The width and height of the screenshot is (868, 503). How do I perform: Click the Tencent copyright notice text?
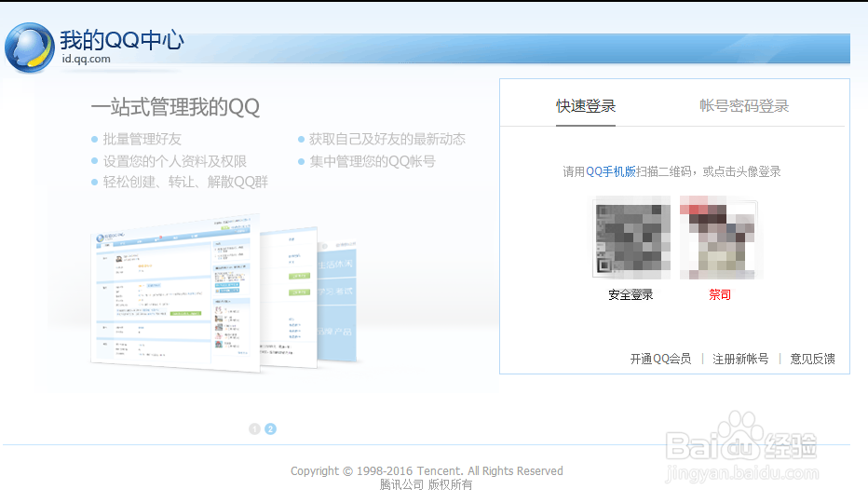pyautogui.click(x=427, y=471)
